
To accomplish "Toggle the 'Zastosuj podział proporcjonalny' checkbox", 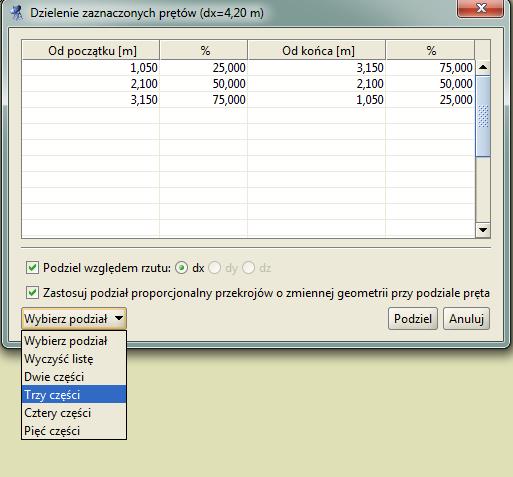I will (32, 293).
